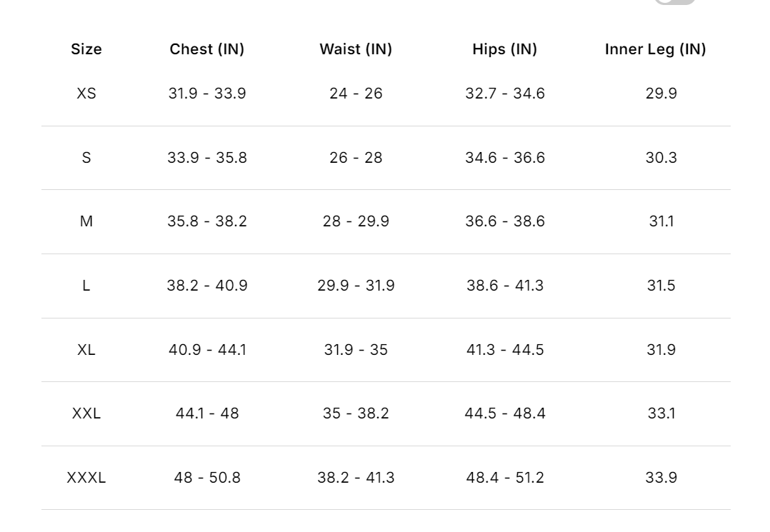Click chest value 44.1 - 48
Screen dimensions: 770x532
click(x=207, y=413)
